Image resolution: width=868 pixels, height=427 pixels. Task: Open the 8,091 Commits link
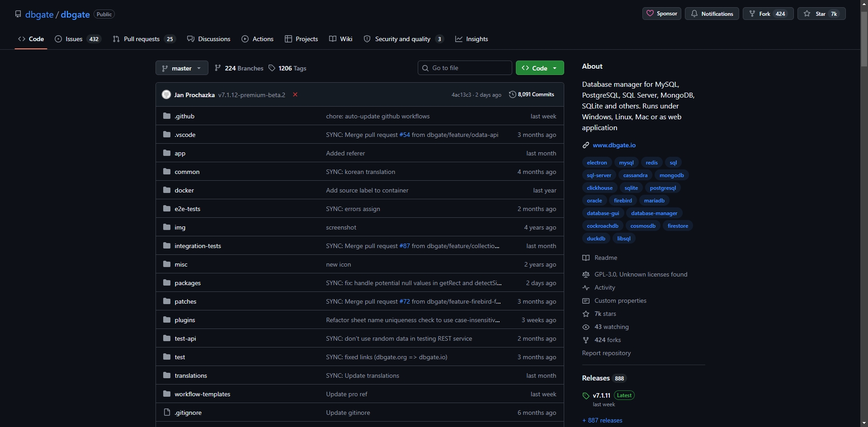click(x=532, y=94)
